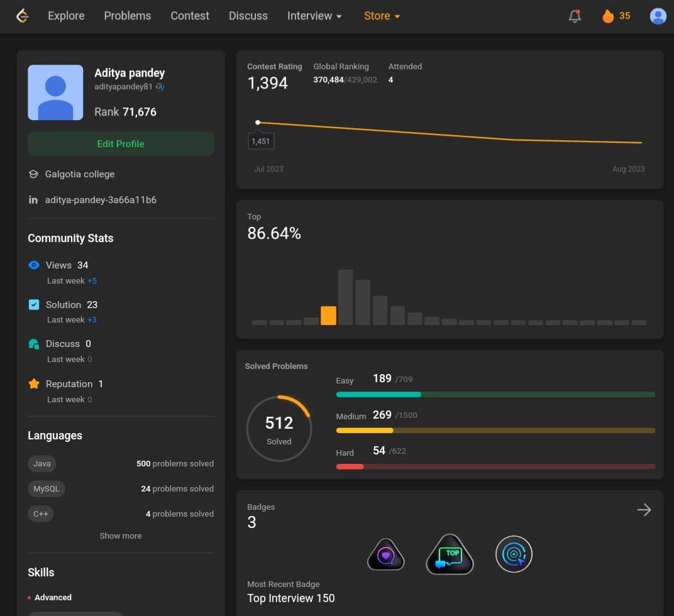Image resolution: width=674 pixels, height=616 pixels.
Task: Click the LeetCode logo icon
Action: [23, 16]
